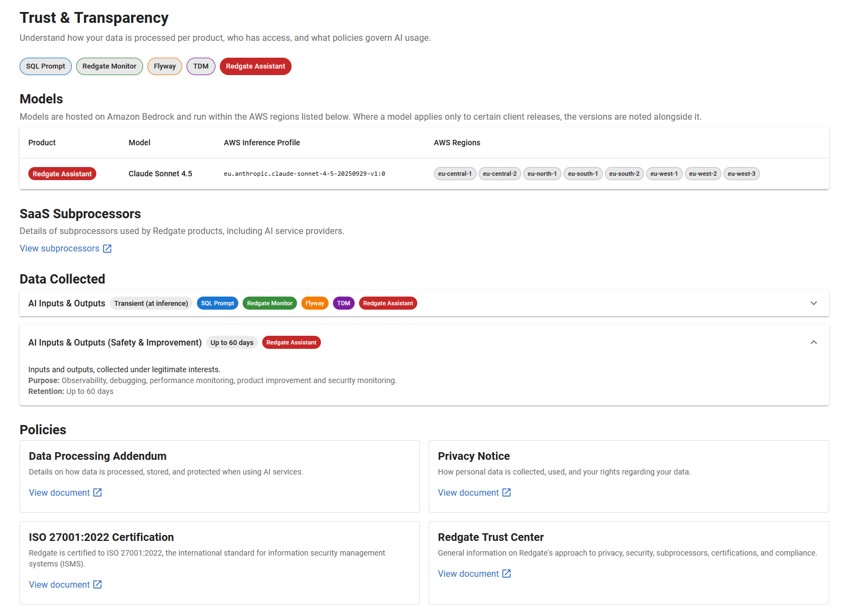This screenshot has width=841, height=616.
Task: Click the Models heading
Action: coord(41,99)
